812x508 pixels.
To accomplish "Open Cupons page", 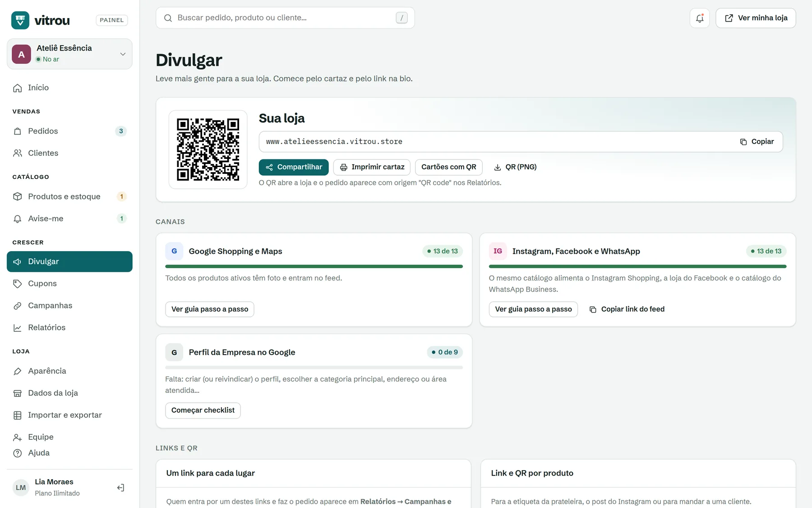I will tap(69, 284).
